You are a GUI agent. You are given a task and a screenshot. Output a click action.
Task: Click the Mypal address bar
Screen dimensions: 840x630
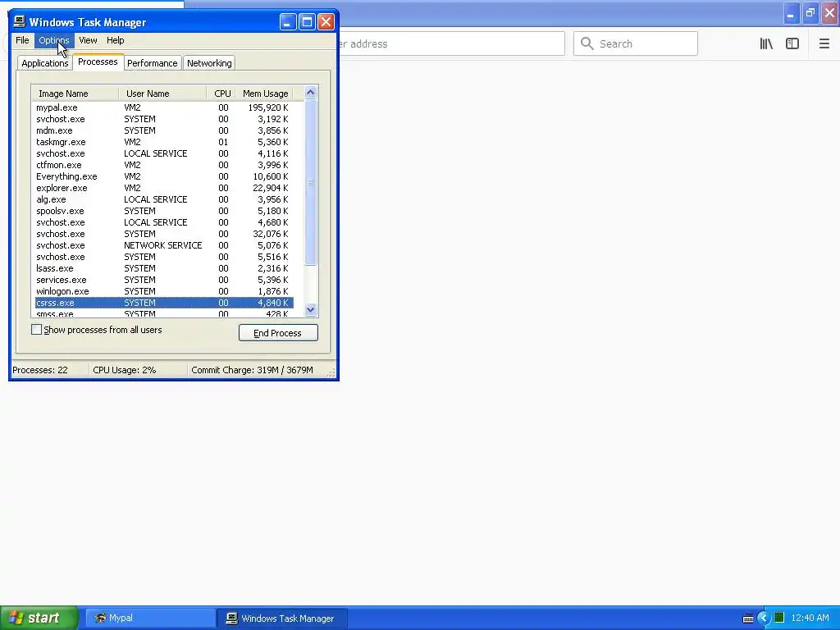click(x=450, y=43)
